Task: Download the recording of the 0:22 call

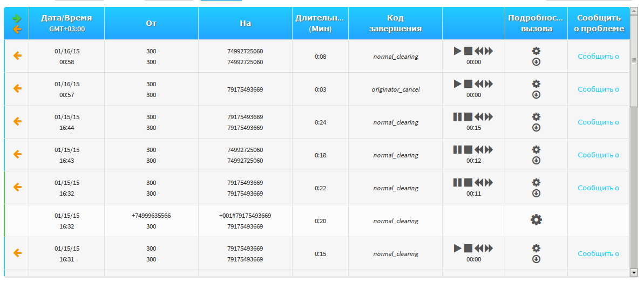Action: tap(536, 193)
